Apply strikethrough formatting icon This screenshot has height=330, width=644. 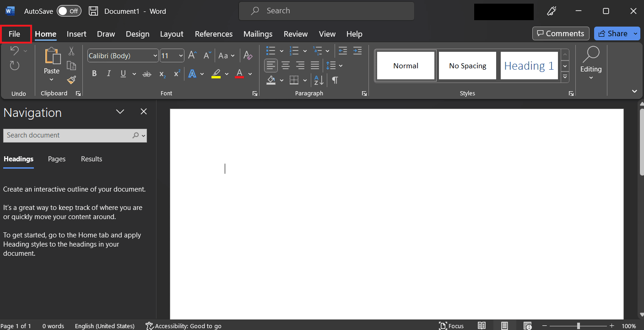tap(147, 74)
